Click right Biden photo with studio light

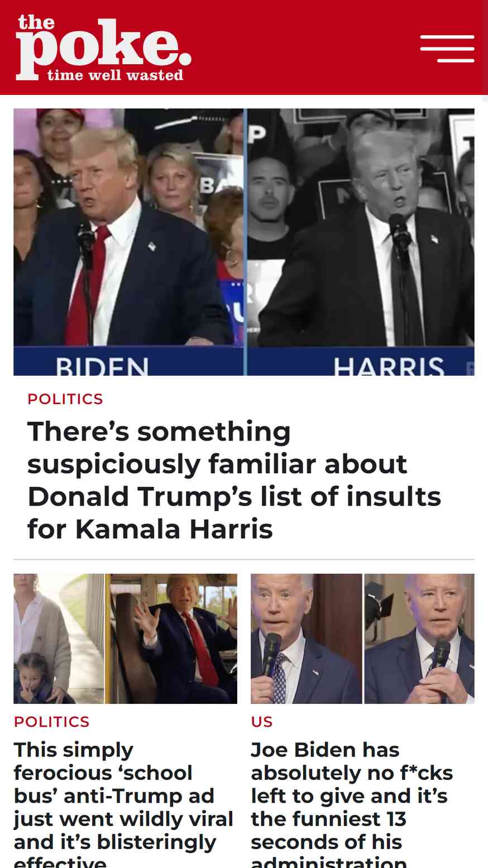(x=419, y=639)
